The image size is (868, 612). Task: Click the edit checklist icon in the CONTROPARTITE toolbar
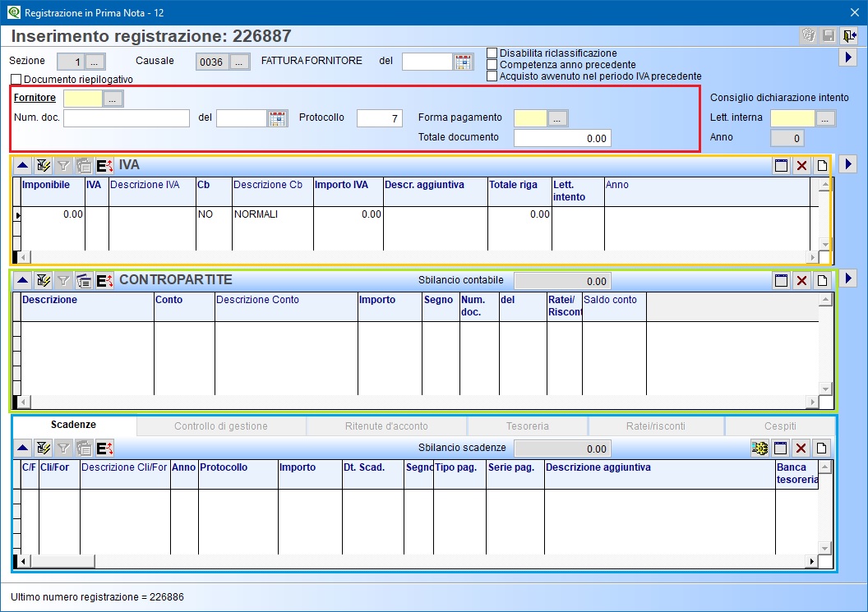pos(44,280)
